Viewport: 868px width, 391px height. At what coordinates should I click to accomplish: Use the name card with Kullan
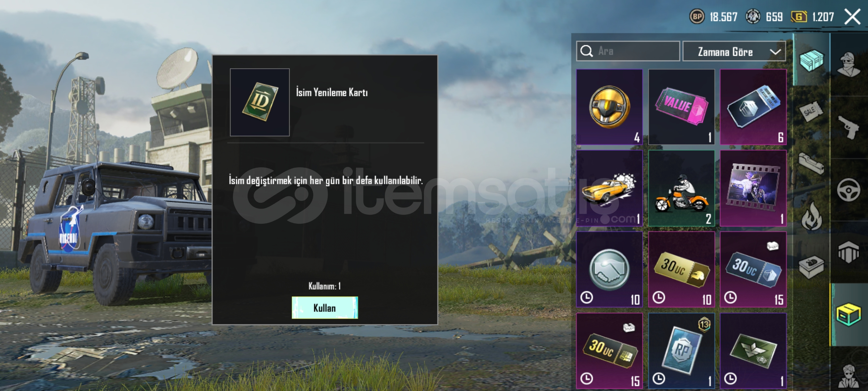[x=325, y=308]
